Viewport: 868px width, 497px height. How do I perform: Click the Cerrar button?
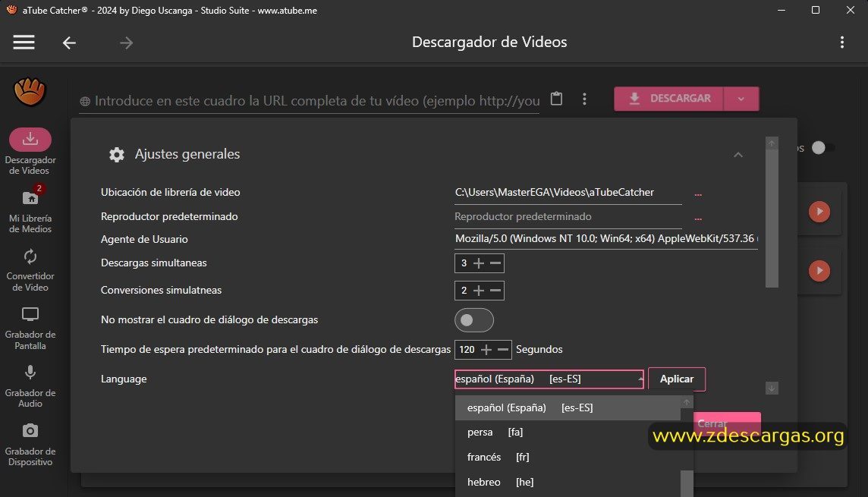point(727,423)
